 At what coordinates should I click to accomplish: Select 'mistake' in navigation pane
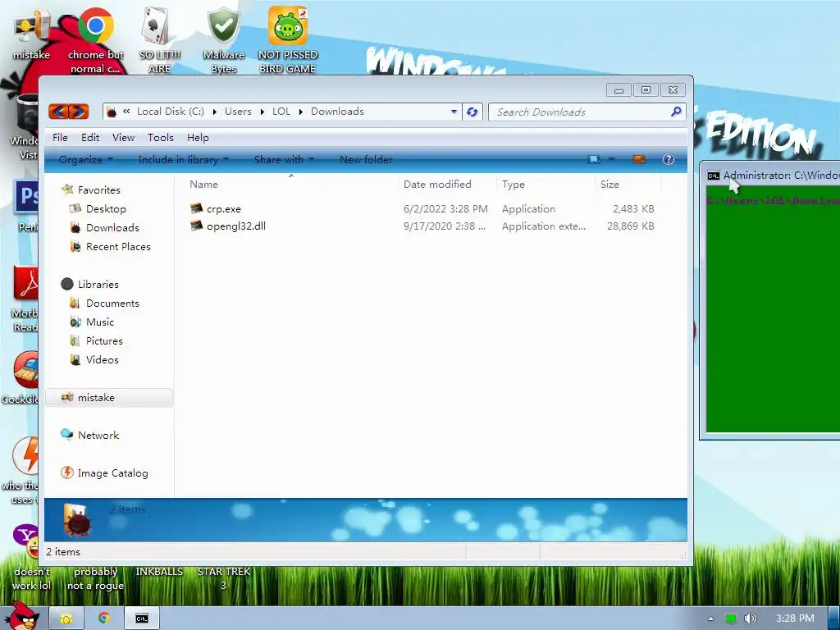click(x=109, y=398)
